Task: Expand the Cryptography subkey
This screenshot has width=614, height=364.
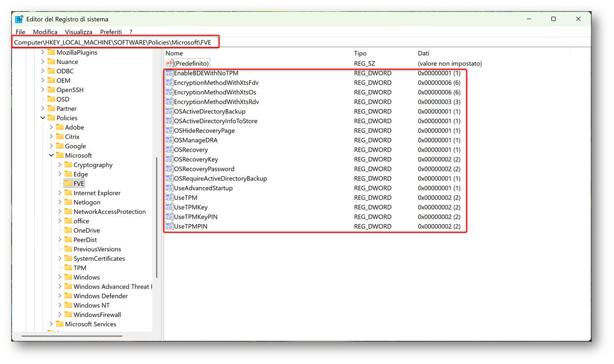Action: 60,165
